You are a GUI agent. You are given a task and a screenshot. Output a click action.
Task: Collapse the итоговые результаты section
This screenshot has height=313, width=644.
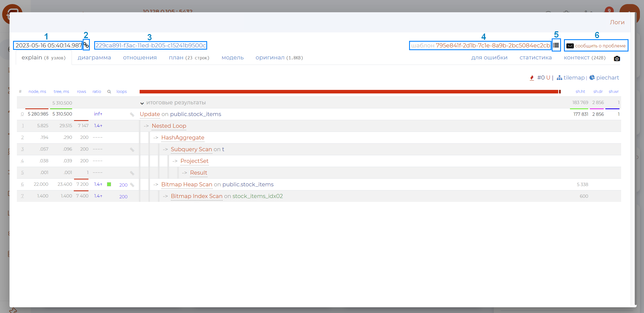pos(142,103)
